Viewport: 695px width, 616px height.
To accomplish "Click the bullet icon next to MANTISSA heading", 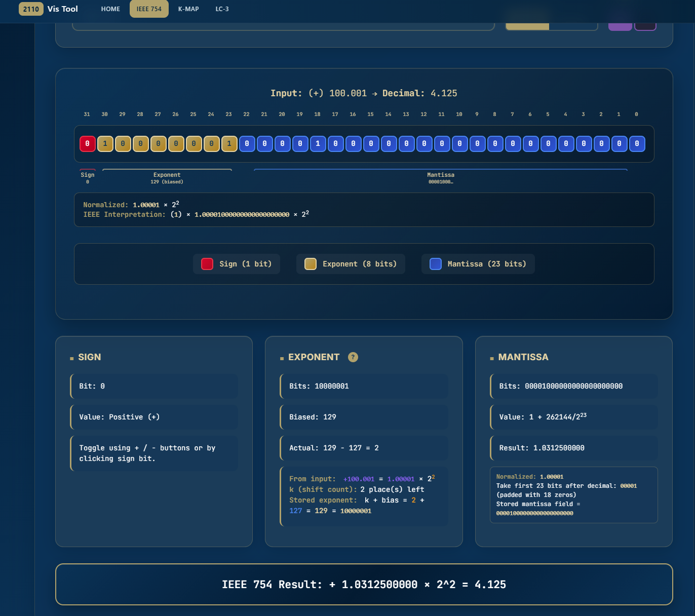I will coord(491,357).
